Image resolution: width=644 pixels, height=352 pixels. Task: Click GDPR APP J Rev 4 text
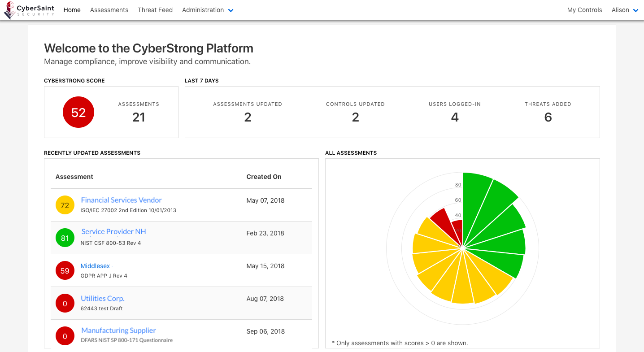tap(104, 276)
